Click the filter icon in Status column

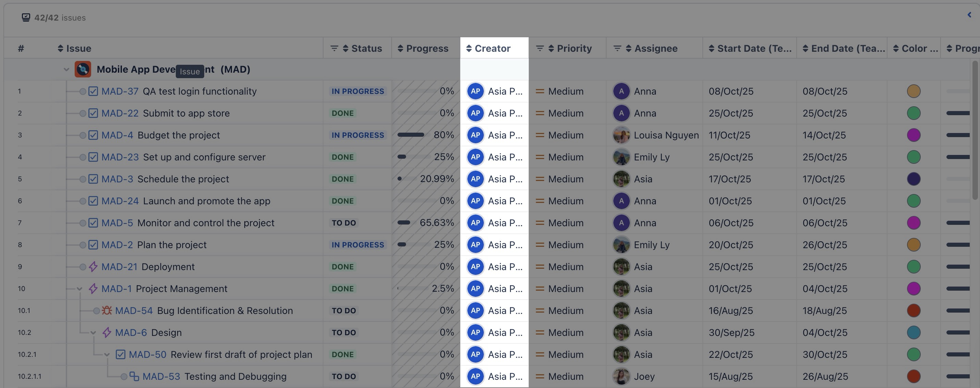coord(334,48)
